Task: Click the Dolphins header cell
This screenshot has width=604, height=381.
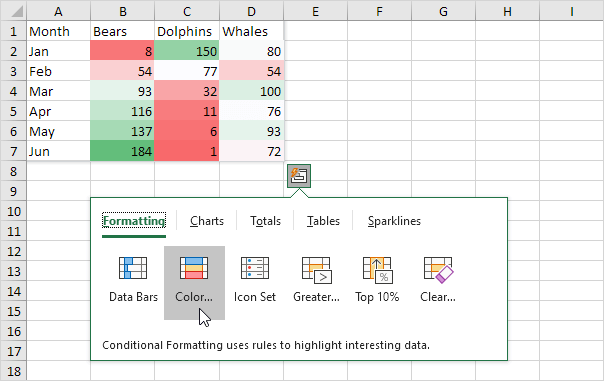Action: [x=187, y=31]
